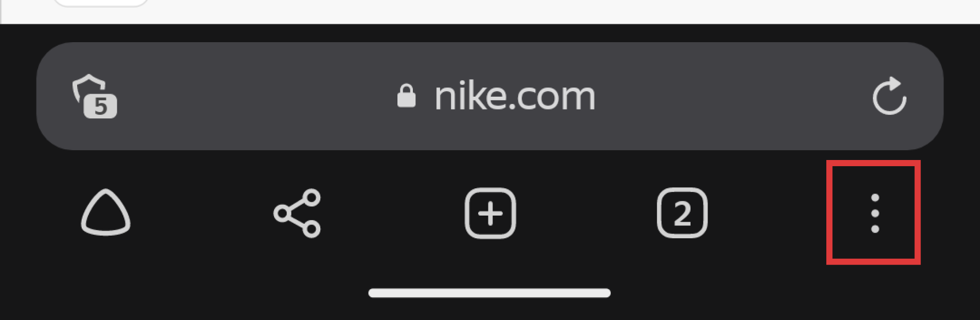Open the three-dot menu
Image resolution: width=980 pixels, height=320 pixels.
pyautogui.click(x=875, y=213)
